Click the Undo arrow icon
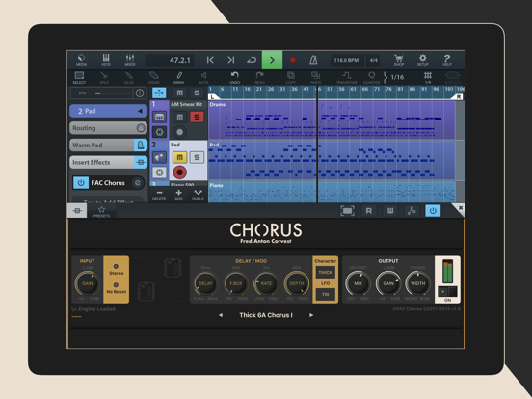 pyautogui.click(x=234, y=77)
